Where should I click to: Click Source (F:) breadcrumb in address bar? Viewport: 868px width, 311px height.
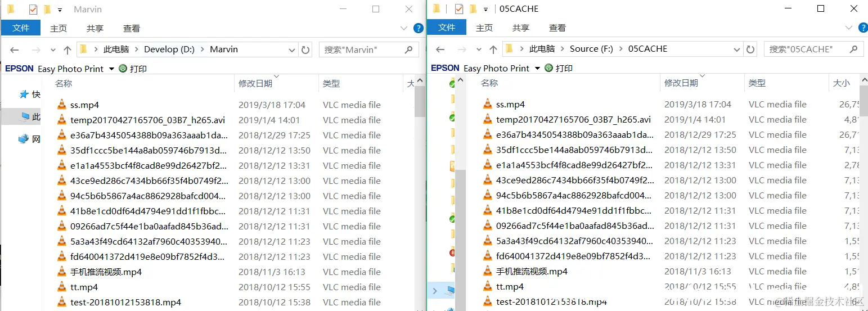(x=591, y=49)
